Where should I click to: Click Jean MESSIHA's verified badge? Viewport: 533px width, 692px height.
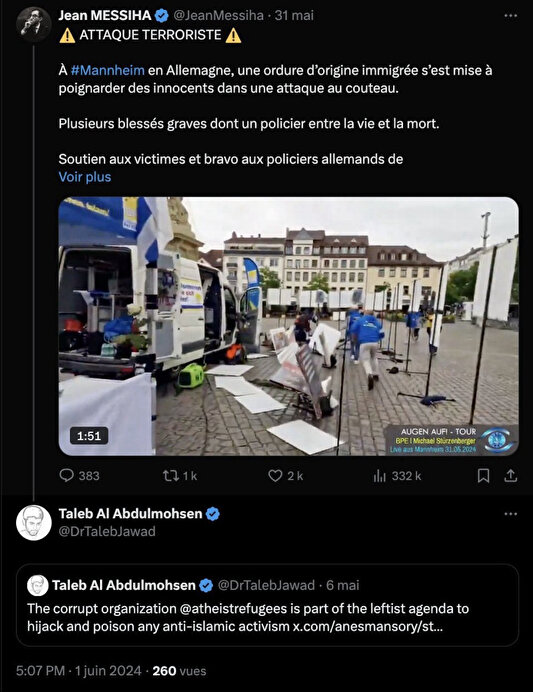(x=162, y=16)
